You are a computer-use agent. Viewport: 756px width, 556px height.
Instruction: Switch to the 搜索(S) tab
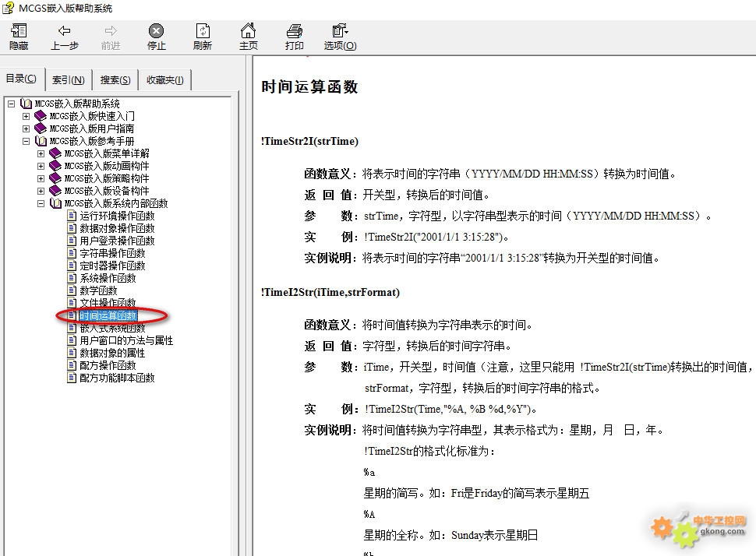click(115, 80)
